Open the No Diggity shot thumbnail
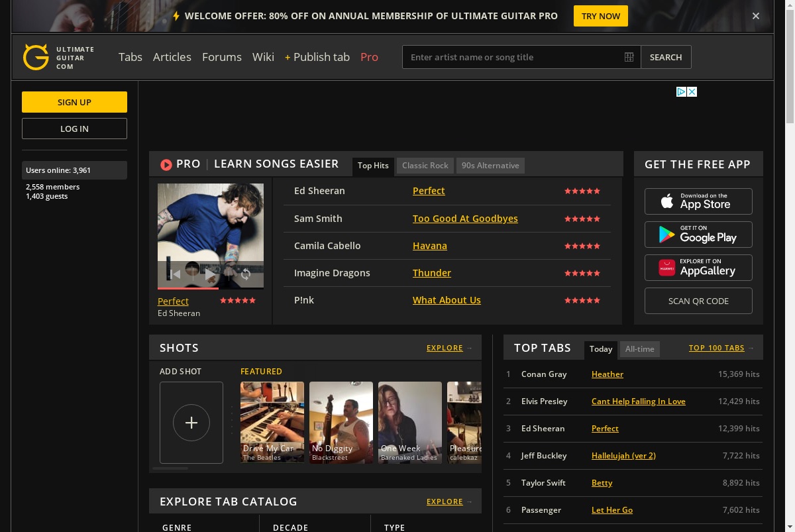This screenshot has width=795, height=532. (x=341, y=422)
